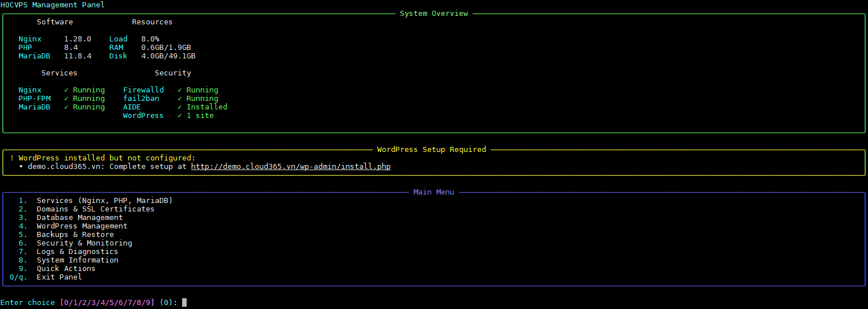Viewport: 868px width, 309px height.
Task: Select System Information menu entry
Action: coord(77,260)
